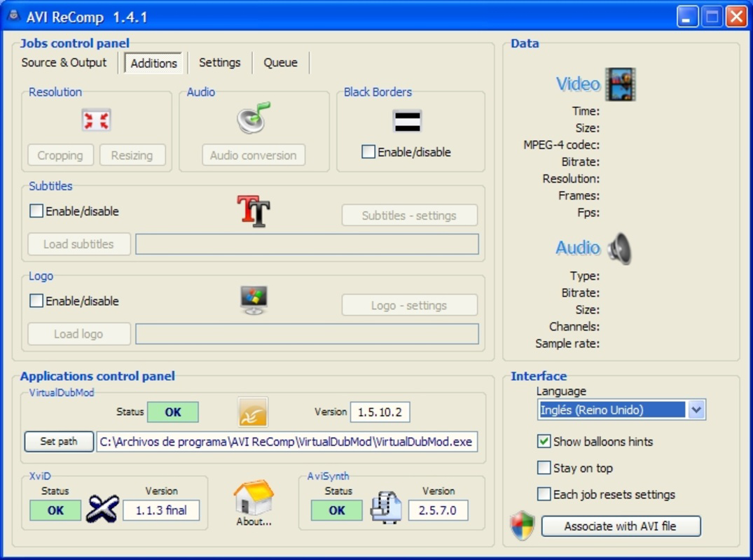Click the XviD OK status indicator

coord(55,510)
